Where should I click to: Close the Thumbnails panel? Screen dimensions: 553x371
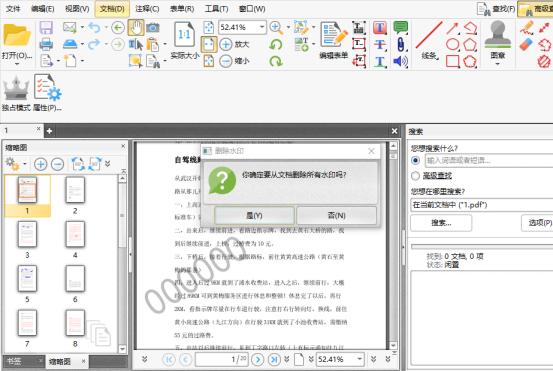[123, 146]
